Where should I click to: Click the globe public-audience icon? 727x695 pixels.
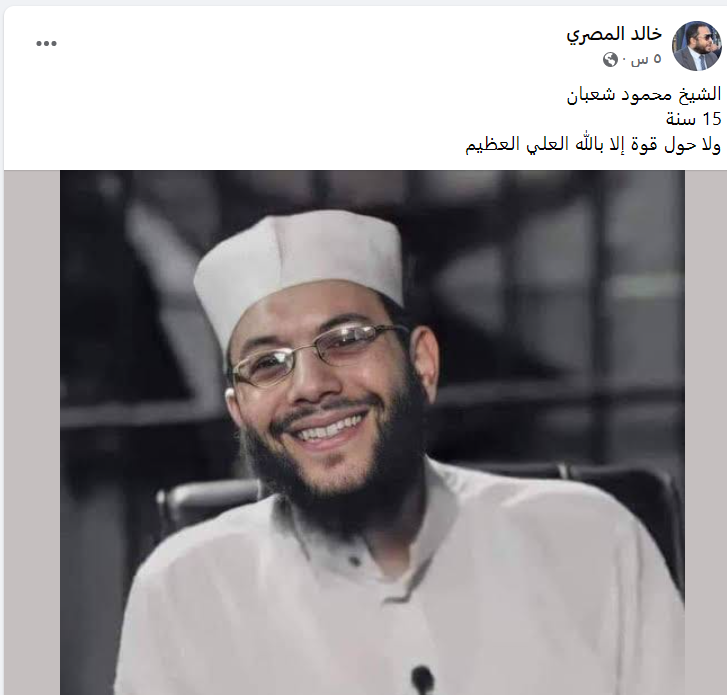tap(610, 59)
